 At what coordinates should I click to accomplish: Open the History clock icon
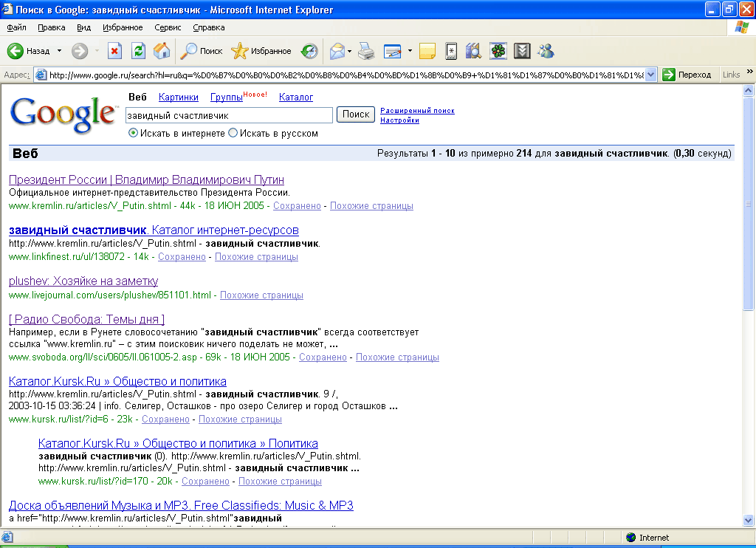click(x=309, y=51)
